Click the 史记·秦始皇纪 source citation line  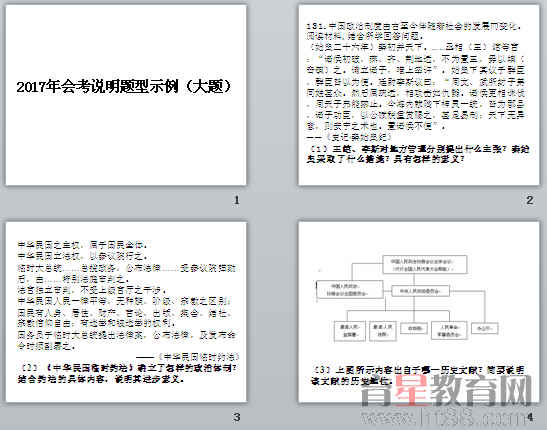click(x=349, y=137)
